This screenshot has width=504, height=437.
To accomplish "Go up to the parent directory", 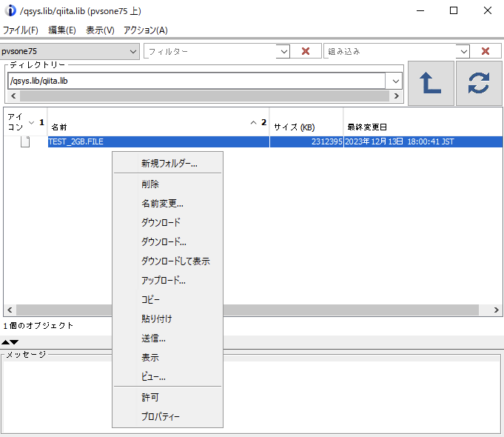I will point(431,83).
